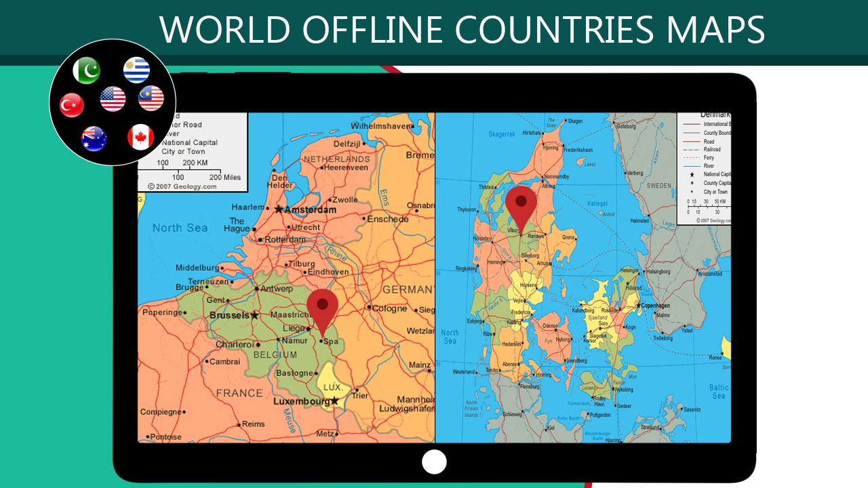Tap the tablet's white home button
868x488 pixels.
pos(434,462)
